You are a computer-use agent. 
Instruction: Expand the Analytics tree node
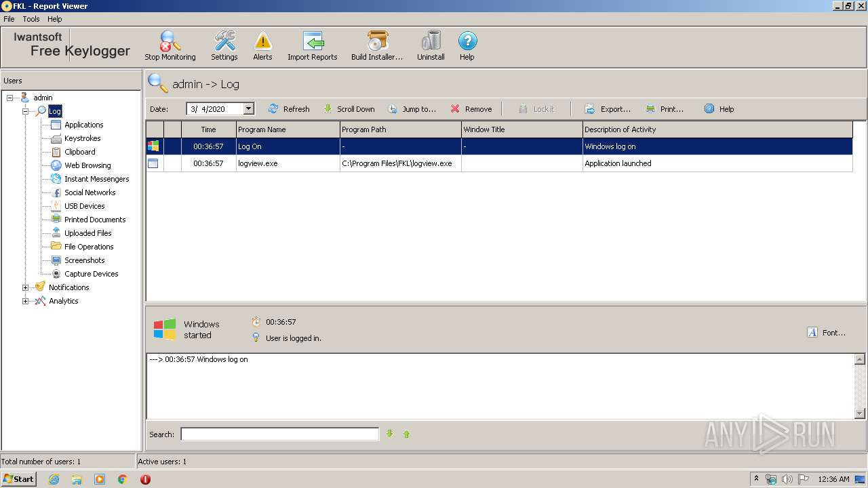[25, 301]
